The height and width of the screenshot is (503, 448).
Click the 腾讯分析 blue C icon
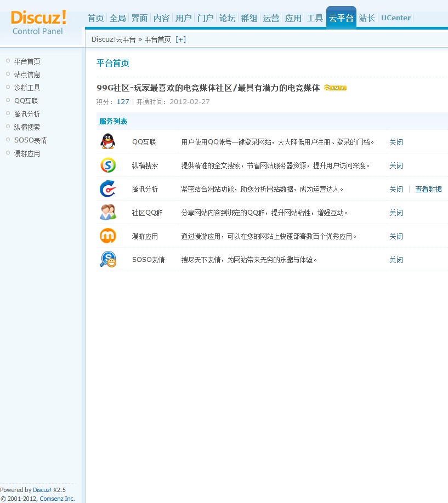108,188
